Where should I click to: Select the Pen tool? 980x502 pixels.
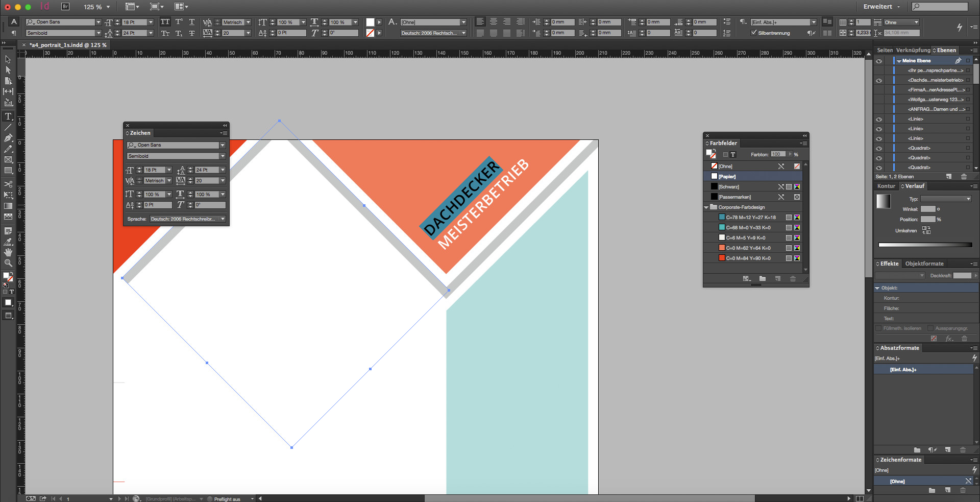[8, 138]
